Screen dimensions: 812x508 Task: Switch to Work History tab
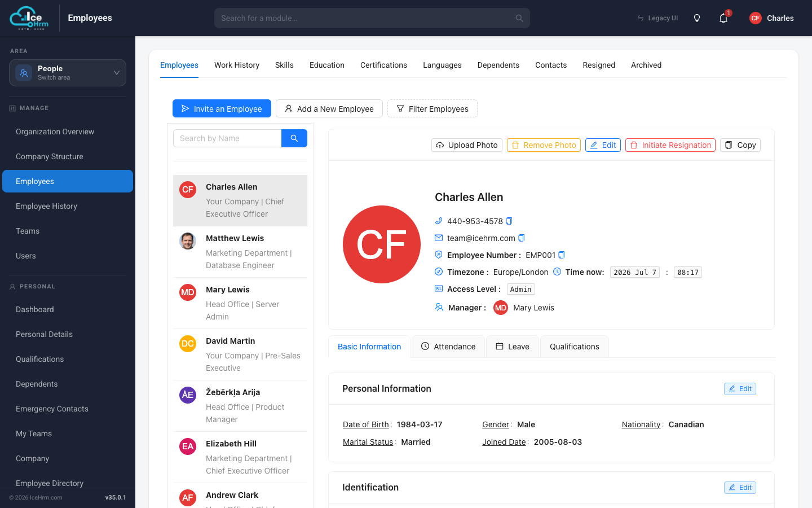coord(237,65)
